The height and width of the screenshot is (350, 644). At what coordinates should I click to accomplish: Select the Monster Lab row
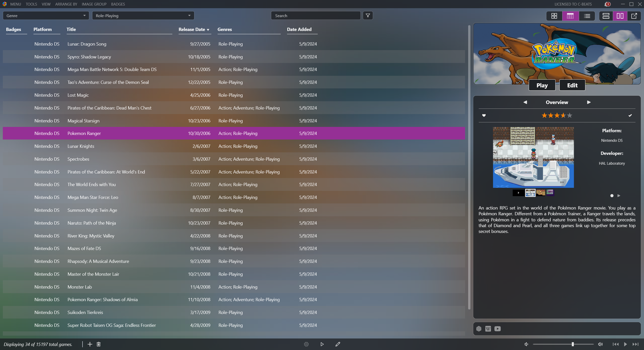[x=234, y=287]
